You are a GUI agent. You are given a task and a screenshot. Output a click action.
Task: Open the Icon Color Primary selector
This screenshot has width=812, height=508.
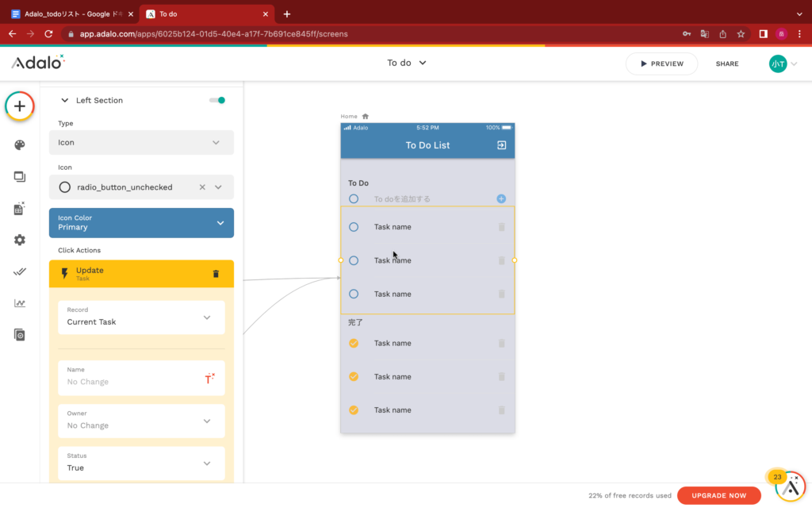point(141,223)
